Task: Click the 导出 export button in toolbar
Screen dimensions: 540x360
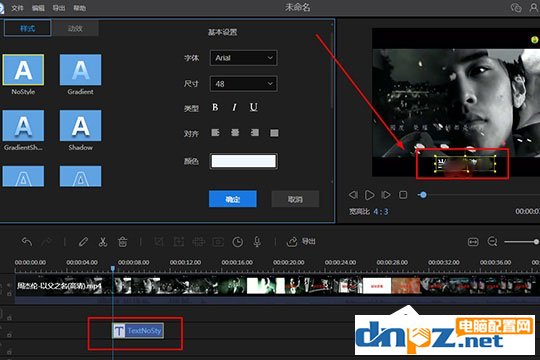Action: 301,241
